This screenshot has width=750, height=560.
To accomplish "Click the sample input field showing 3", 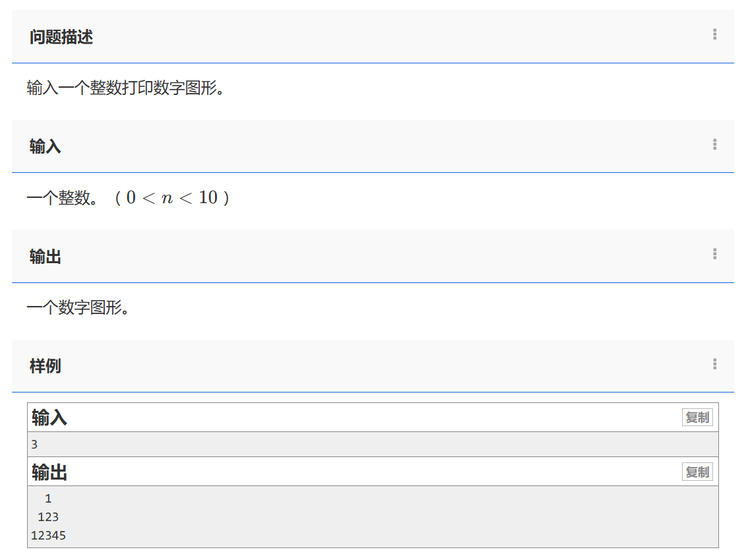I will 34,443.
